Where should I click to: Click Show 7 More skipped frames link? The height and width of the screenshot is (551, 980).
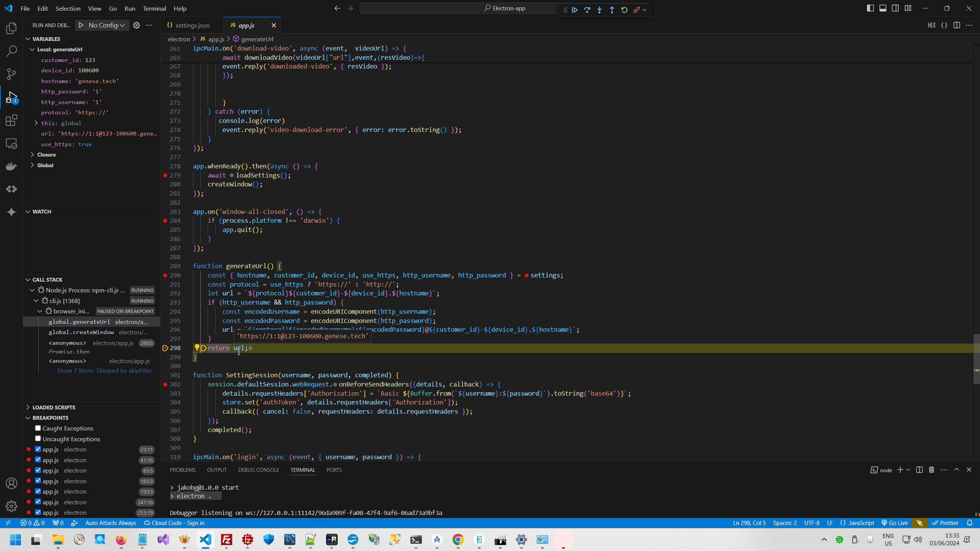pos(104,370)
